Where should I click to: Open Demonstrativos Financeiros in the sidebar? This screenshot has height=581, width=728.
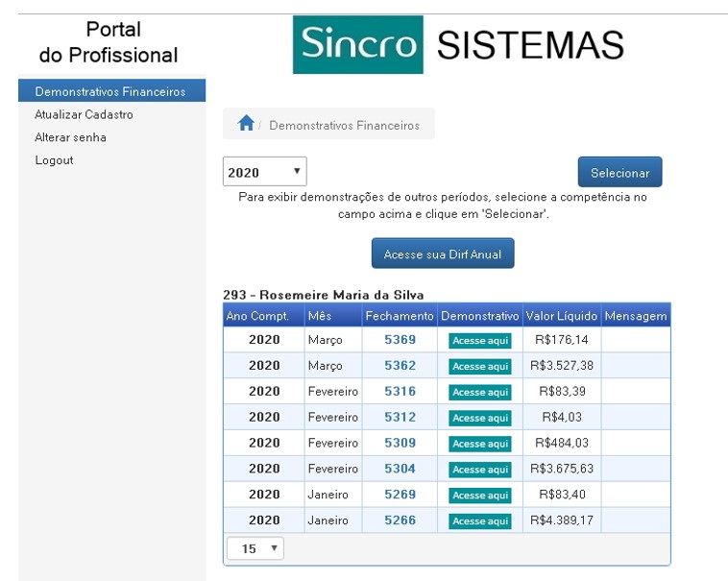109,92
